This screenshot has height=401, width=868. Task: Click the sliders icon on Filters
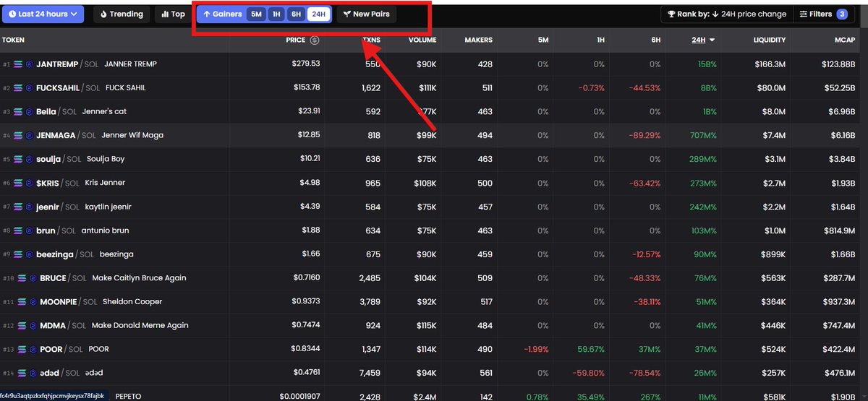click(804, 14)
